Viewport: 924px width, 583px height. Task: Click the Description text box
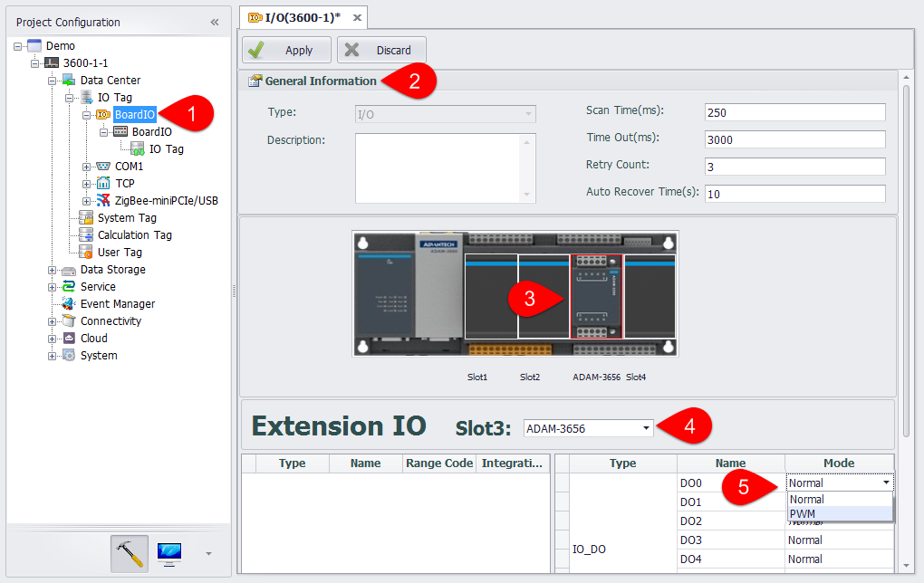pos(438,167)
